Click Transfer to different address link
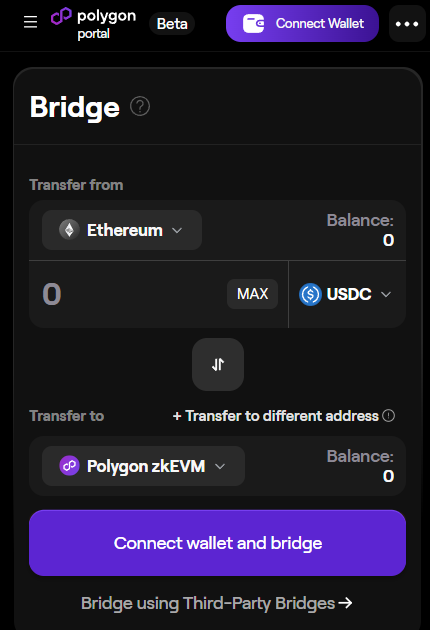430x630 pixels. pyautogui.click(x=276, y=416)
